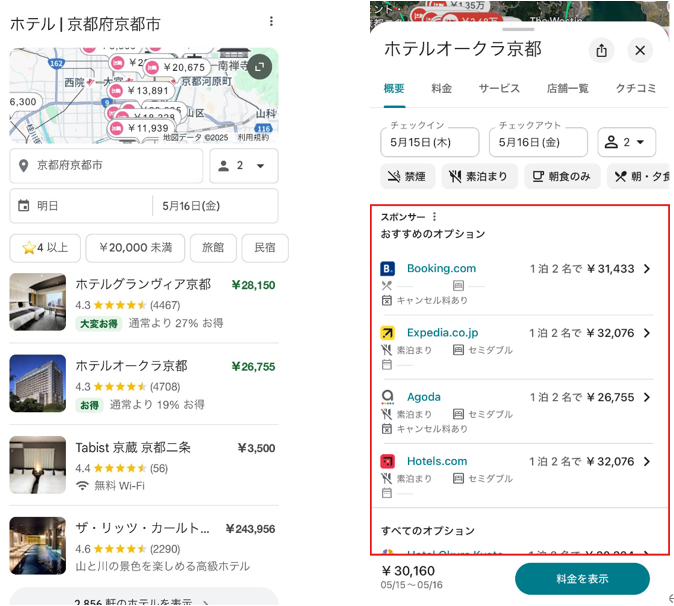Screen dimensions: 674x606
Task: Toggle the 朝食のみ filter chip
Action: coord(562,176)
